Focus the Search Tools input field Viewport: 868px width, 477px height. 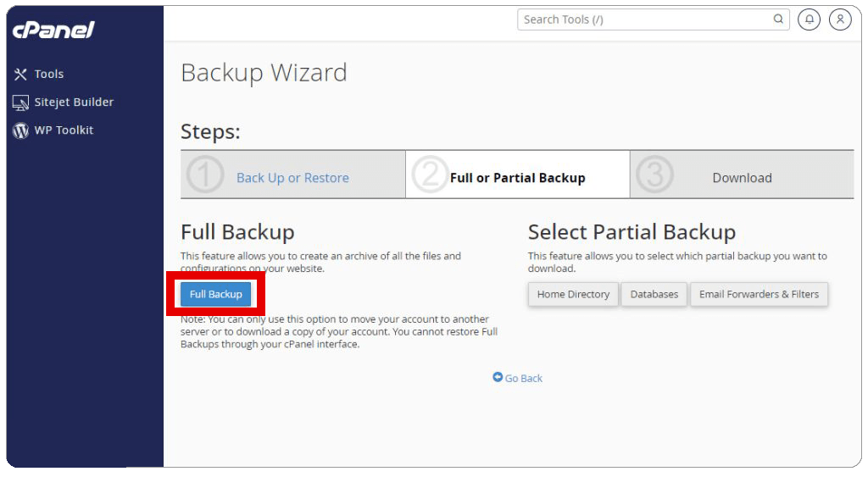[644, 19]
